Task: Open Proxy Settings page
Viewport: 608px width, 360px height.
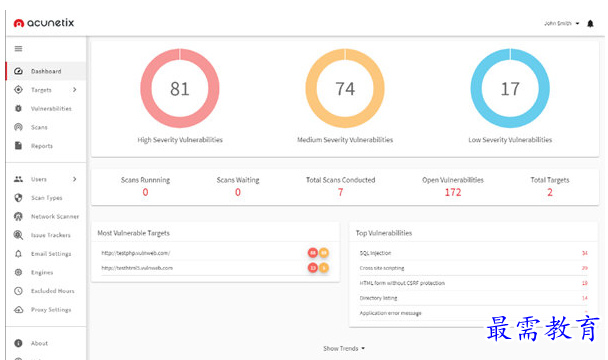Action: pyautogui.click(x=46, y=309)
